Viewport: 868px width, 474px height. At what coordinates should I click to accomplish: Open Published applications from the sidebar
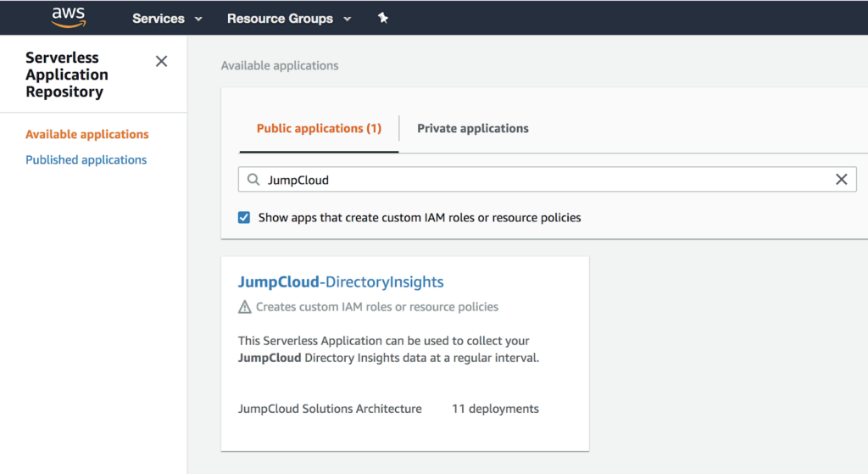[86, 159]
